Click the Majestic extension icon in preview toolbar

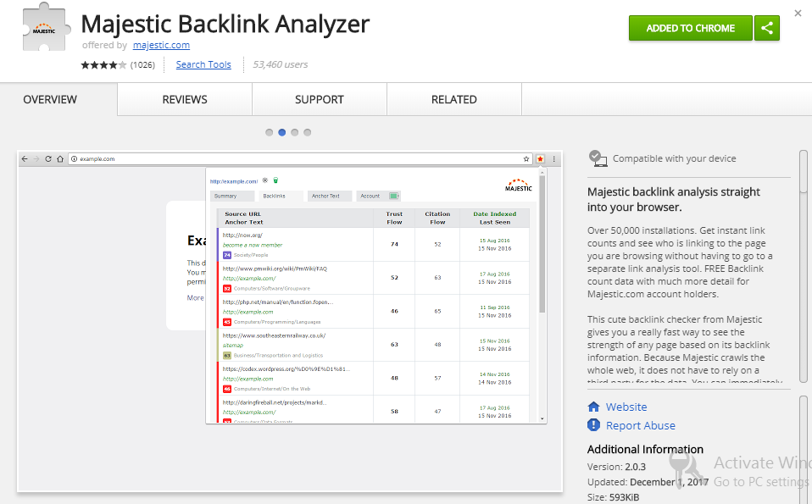[x=540, y=159]
